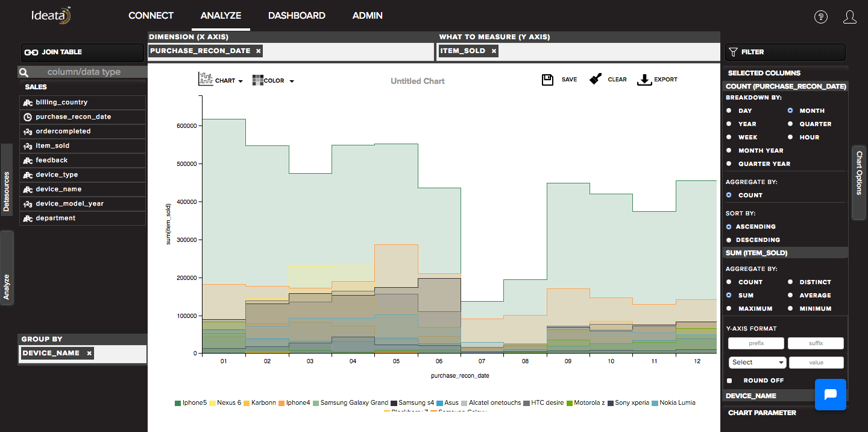
Task: Click the Iphone5 legend color swatch
Action: (x=178, y=403)
